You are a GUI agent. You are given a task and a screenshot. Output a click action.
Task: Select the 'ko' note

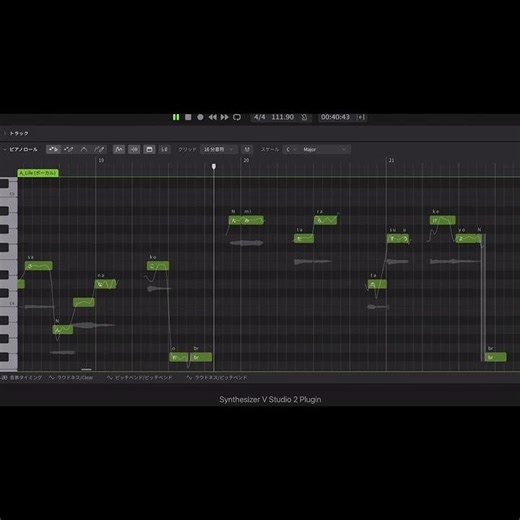click(158, 266)
